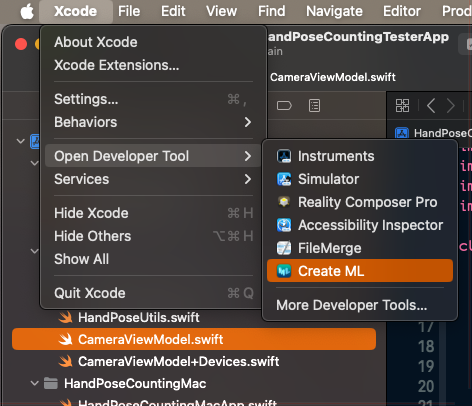Screen dimensions: 472x406
Task: Collapse the HandPoseCountingMac folder
Action: [34, 383]
